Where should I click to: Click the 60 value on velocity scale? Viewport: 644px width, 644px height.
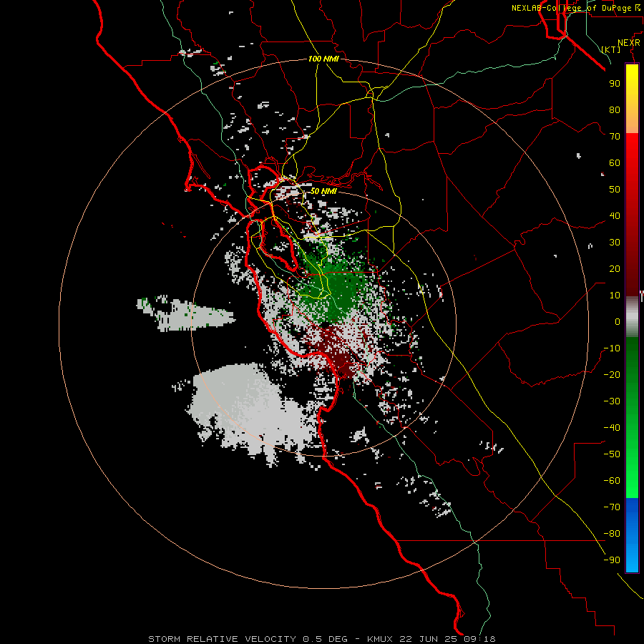tap(615, 162)
